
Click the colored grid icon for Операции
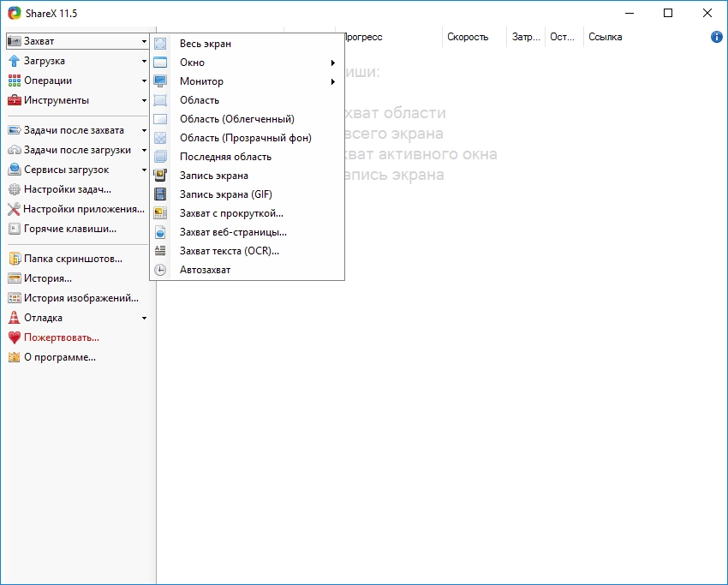pos(15,81)
